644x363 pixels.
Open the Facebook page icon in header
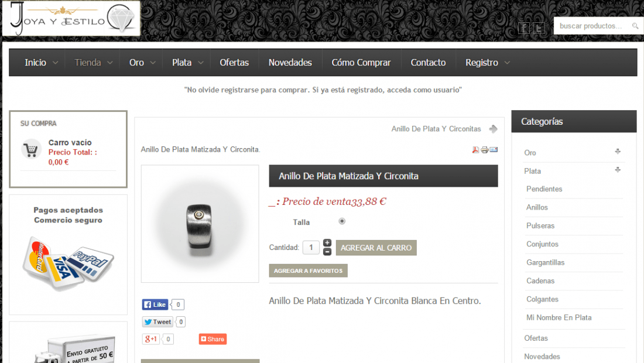coord(523,28)
